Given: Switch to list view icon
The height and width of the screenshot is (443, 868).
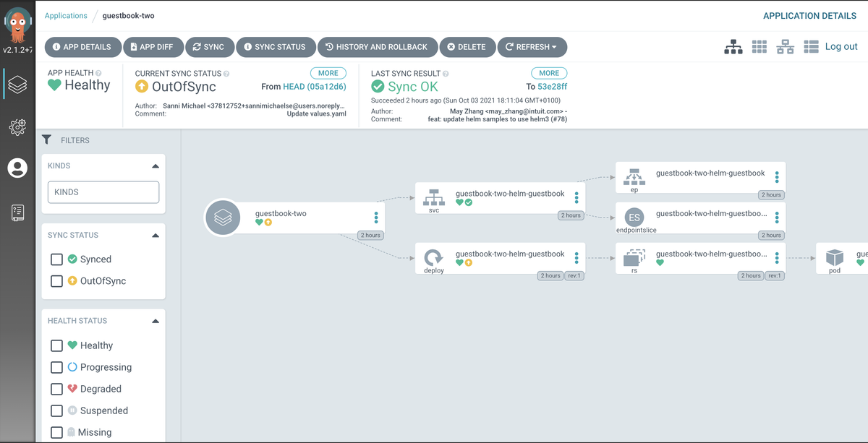Looking at the screenshot, I should pyautogui.click(x=811, y=47).
